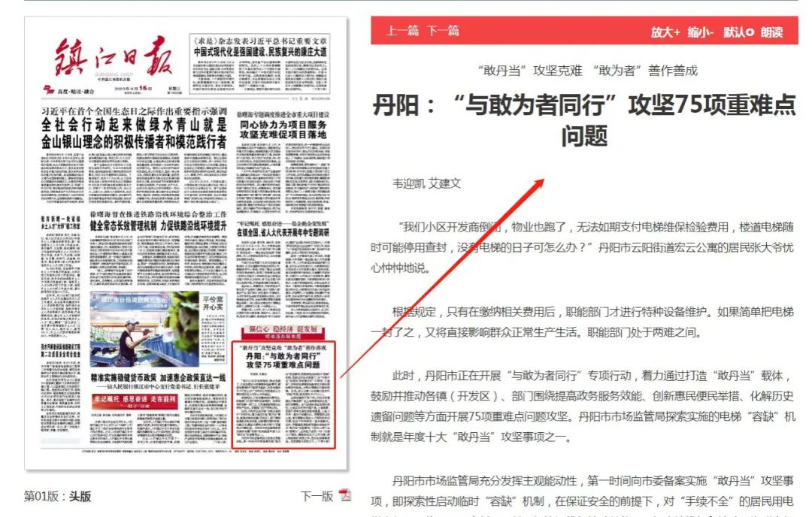Open the 健全常态长效管理机制 article
The width and height of the screenshot is (812, 517).
158,225
